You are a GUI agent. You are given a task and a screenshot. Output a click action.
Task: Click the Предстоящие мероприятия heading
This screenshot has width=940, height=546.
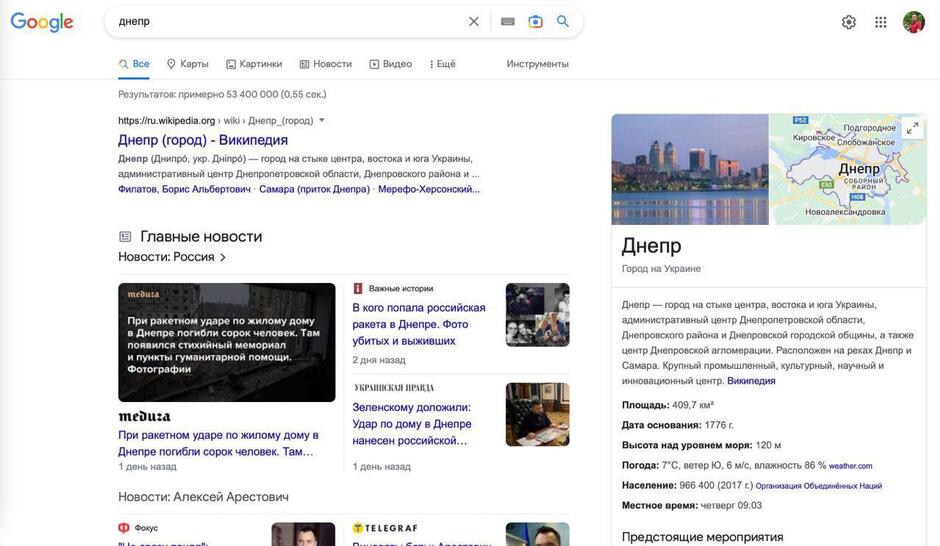pyautogui.click(x=703, y=537)
